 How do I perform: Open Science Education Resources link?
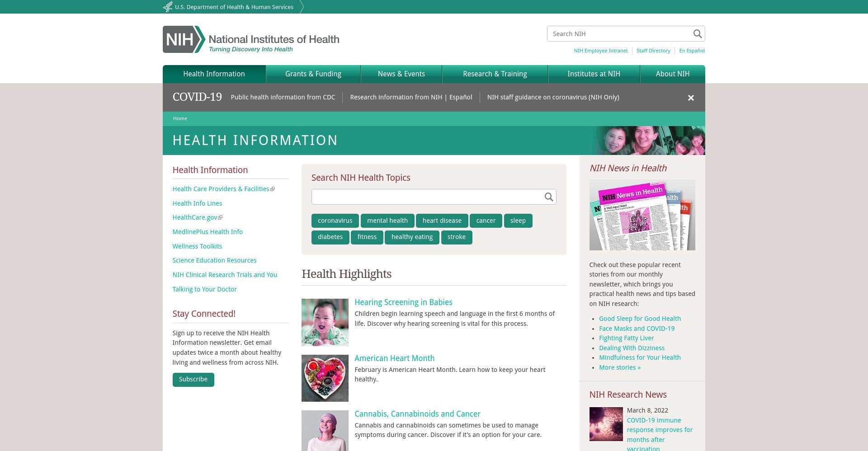[x=214, y=260]
